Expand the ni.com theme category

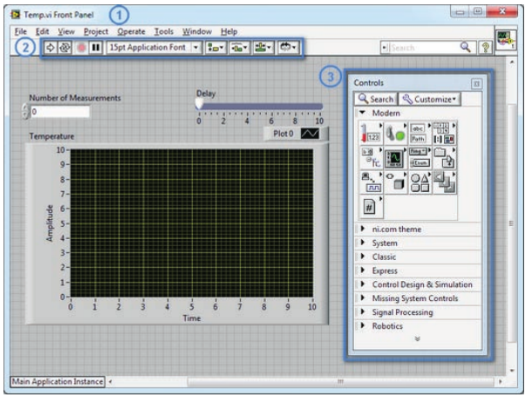coord(362,229)
